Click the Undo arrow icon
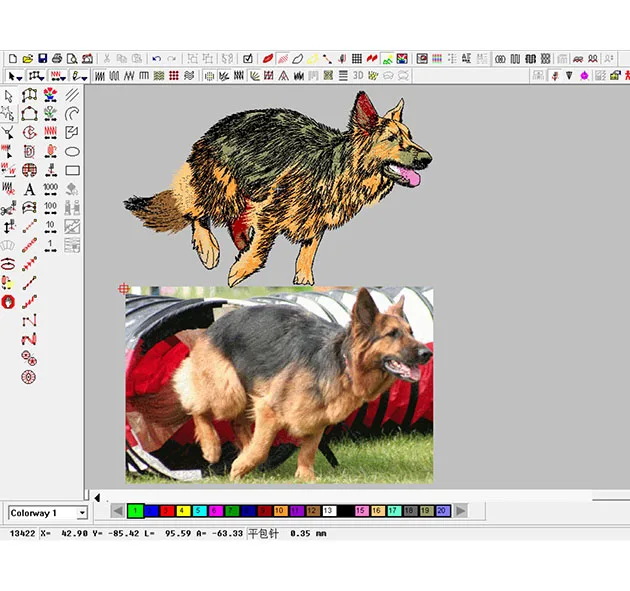The height and width of the screenshot is (591, 630). coord(157,59)
